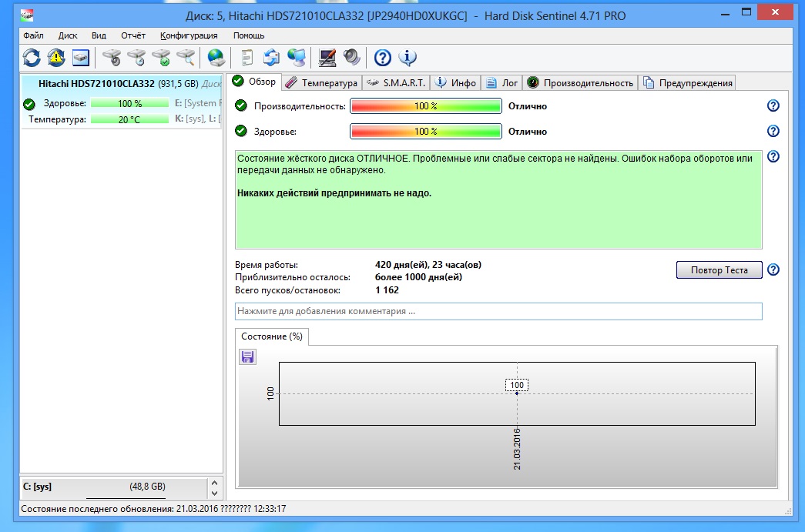Click the globe with monitor toolbar icon
The width and height of the screenshot is (805, 532).
297,58
